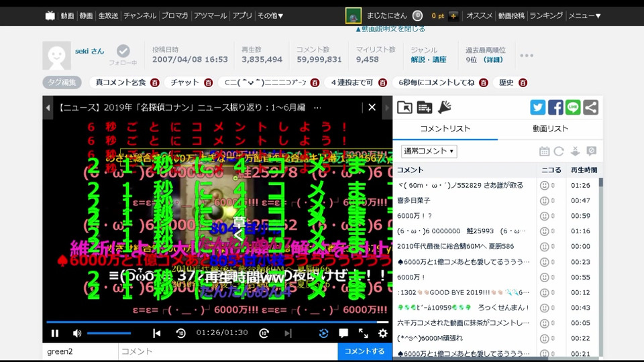Go to オススメ page
Viewport: 644px width, 362px height.
[x=479, y=15]
